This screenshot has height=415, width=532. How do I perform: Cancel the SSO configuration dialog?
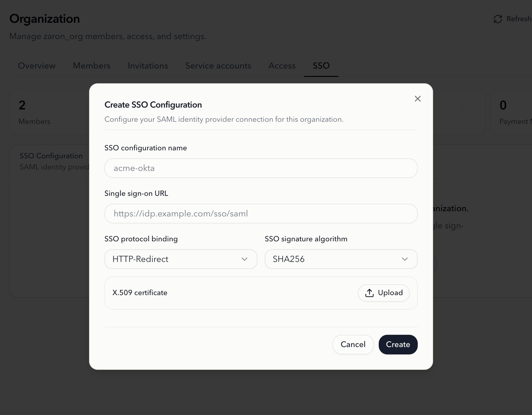pos(353,344)
